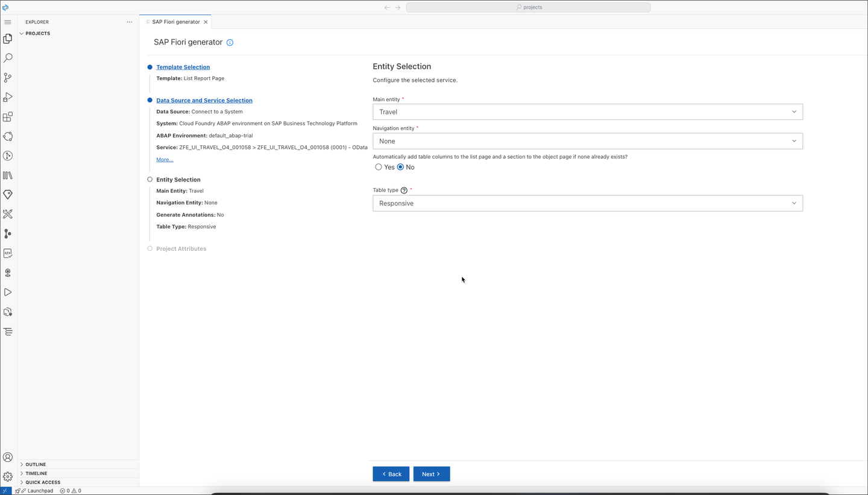Click the greyed-out Project Attributes step

pyautogui.click(x=181, y=248)
